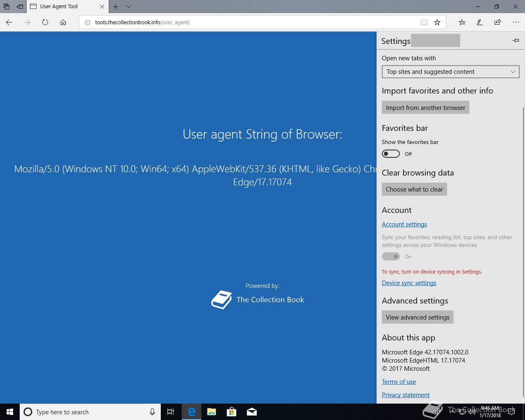Open the Windows Start menu

coord(10,412)
